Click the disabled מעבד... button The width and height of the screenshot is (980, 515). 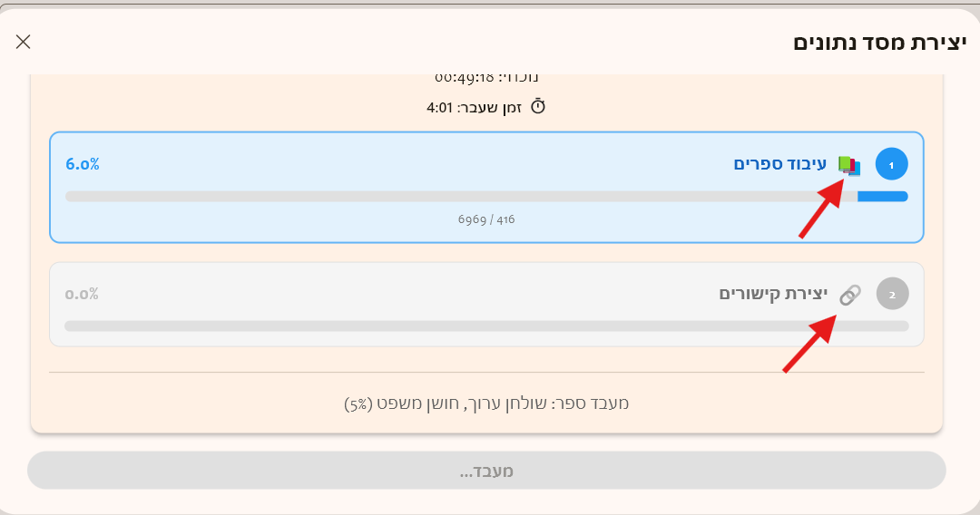pos(486,471)
